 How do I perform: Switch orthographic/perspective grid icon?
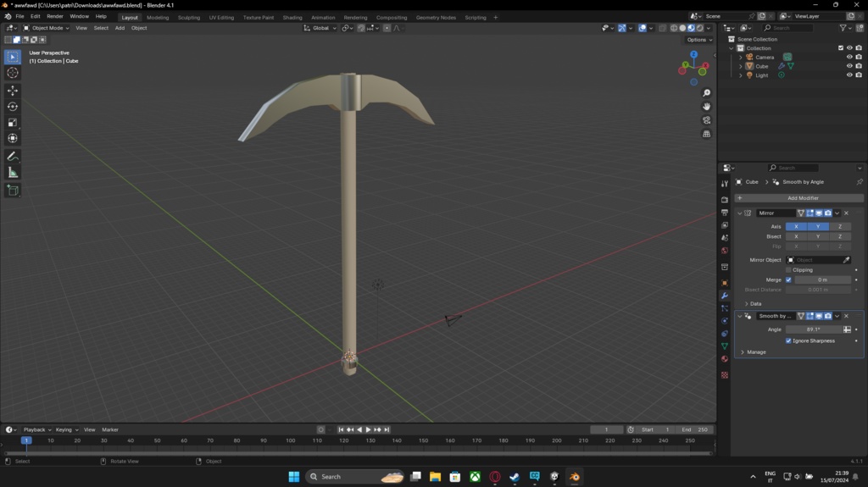[706, 134]
